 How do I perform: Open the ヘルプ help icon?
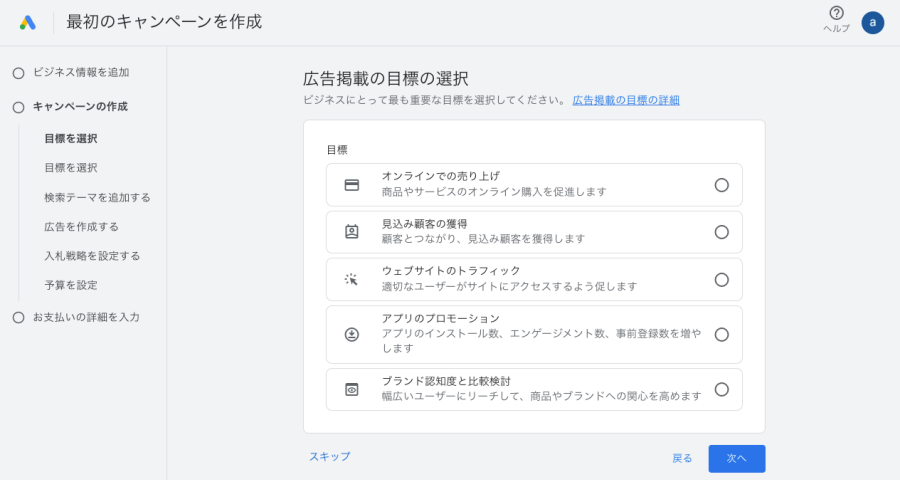click(836, 13)
